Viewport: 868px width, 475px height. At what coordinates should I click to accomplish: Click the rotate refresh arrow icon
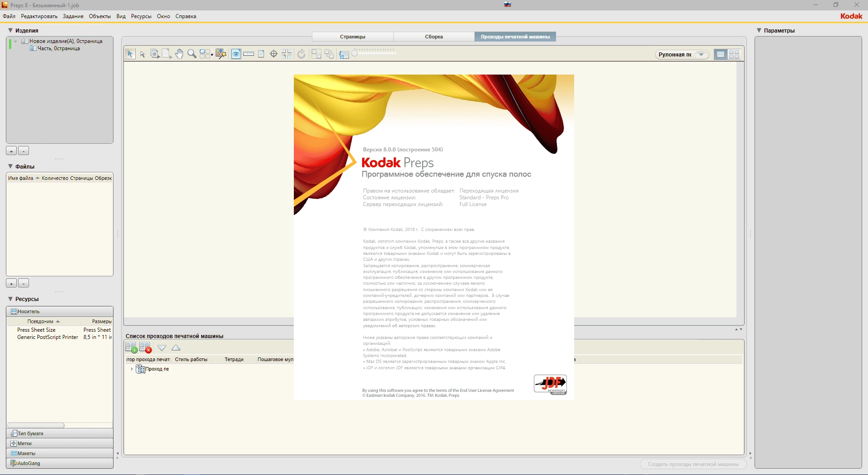[x=302, y=54]
